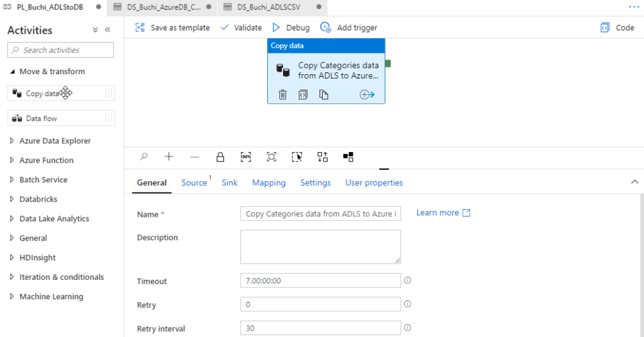This screenshot has height=337, width=644.
Task: Click the Debug button
Action: 291,28
